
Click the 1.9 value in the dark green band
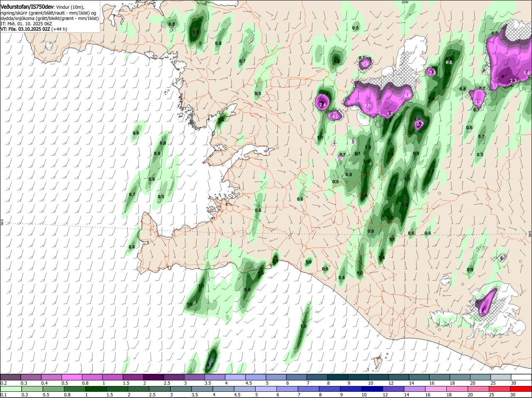tap(405, 205)
